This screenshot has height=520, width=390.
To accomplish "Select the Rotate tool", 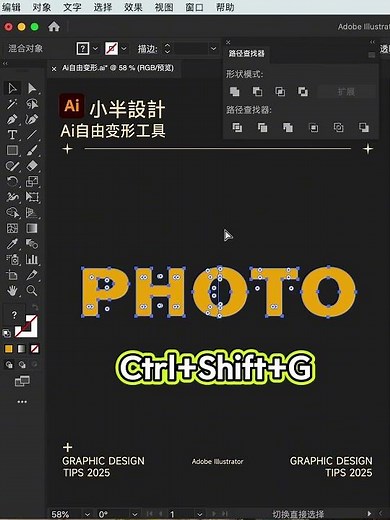I will [13, 181].
